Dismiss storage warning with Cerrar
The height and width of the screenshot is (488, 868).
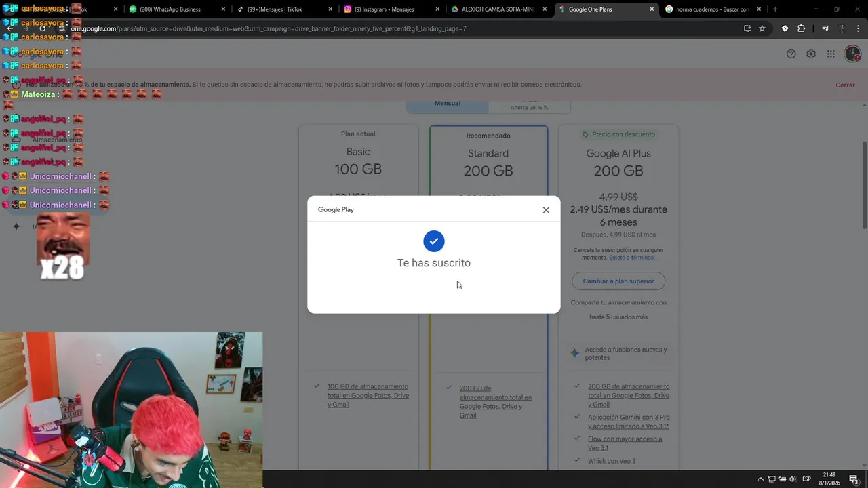pos(845,85)
